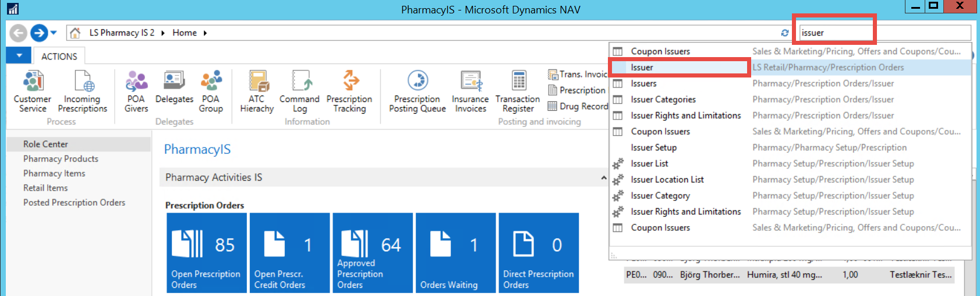
Task: Select Issuer Rights and Limitations under Issuer
Action: [x=790, y=115]
